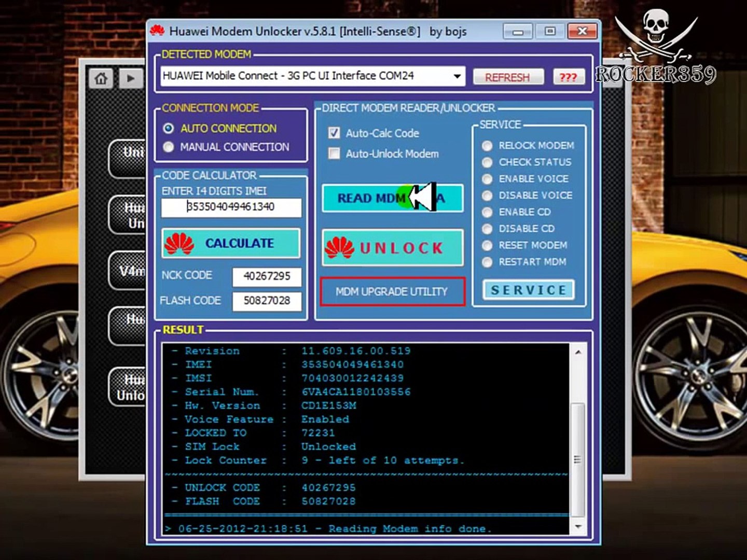Click the Voice Feature value Enabled
Screen dimensions: 747x560
point(325,419)
